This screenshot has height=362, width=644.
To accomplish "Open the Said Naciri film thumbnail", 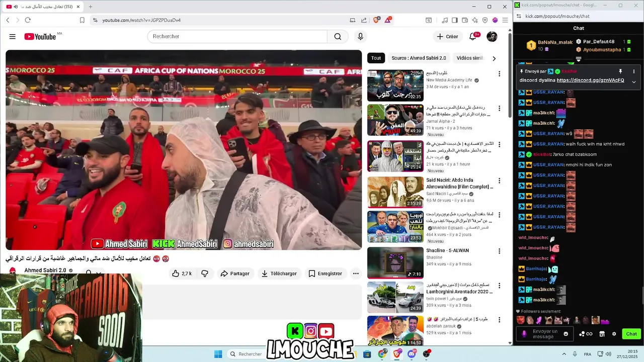I will click(x=395, y=192).
